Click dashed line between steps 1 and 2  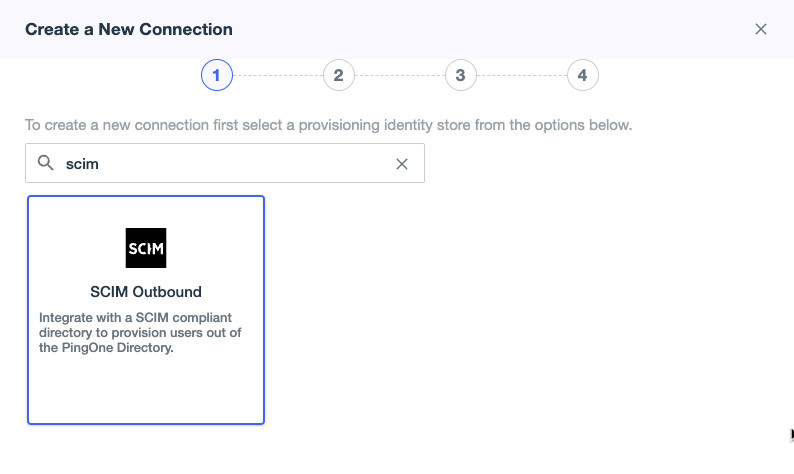point(277,75)
